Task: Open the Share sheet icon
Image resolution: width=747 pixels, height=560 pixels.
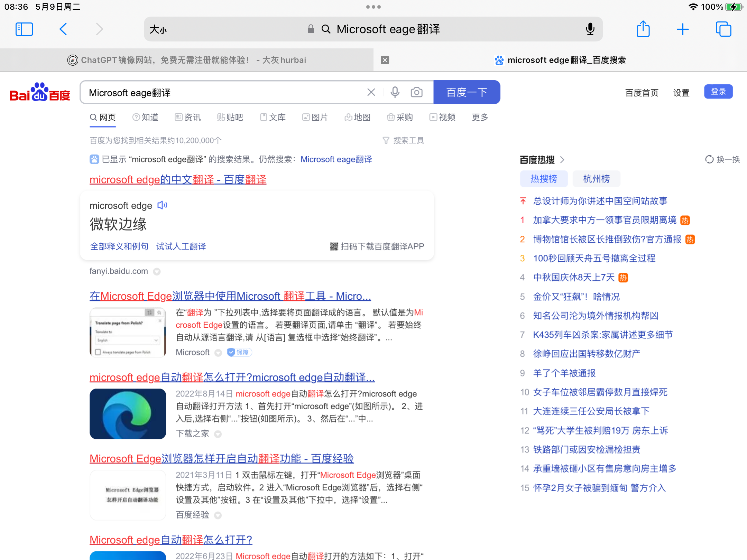Action: (643, 29)
